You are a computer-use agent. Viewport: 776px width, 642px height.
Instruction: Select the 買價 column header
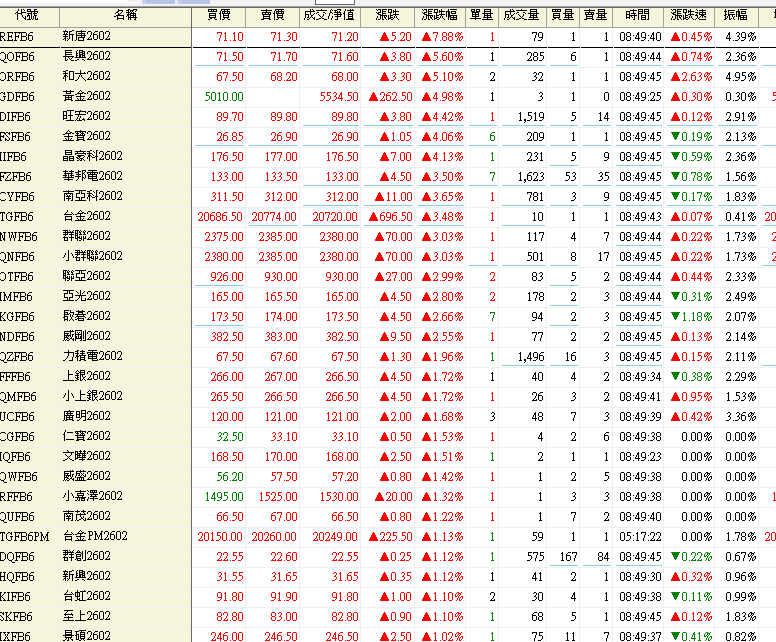218,15
